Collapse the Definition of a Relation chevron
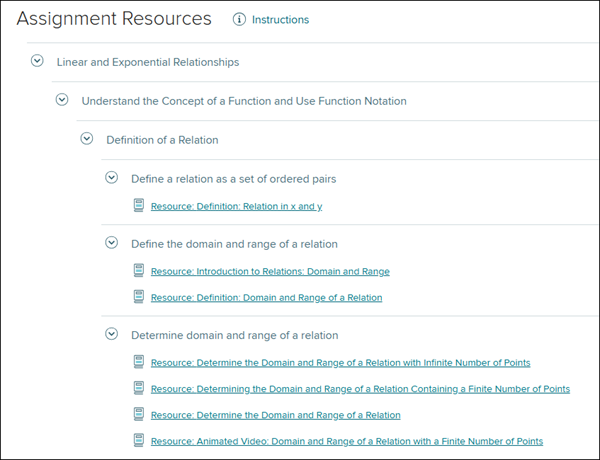This screenshot has width=600, height=460. [87, 139]
